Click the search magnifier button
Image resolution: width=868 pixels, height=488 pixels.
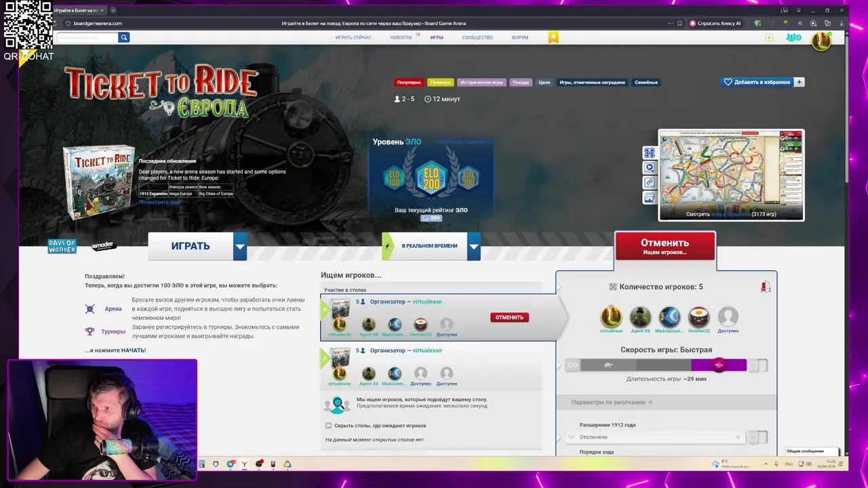tap(123, 37)
